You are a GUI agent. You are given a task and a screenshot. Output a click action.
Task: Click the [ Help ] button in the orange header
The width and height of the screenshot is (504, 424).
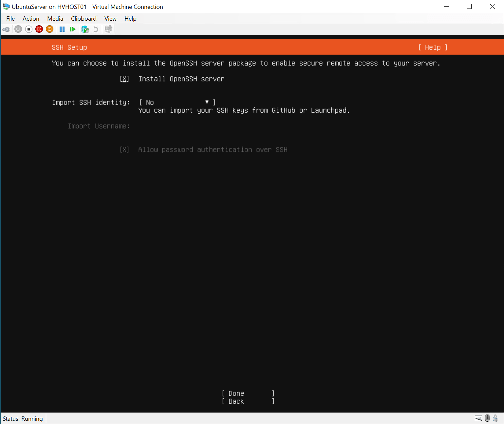[x=433, y=48]
